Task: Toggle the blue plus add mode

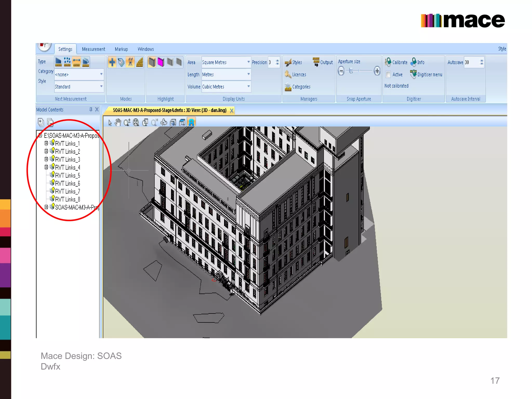Action: tap(112, 62)
